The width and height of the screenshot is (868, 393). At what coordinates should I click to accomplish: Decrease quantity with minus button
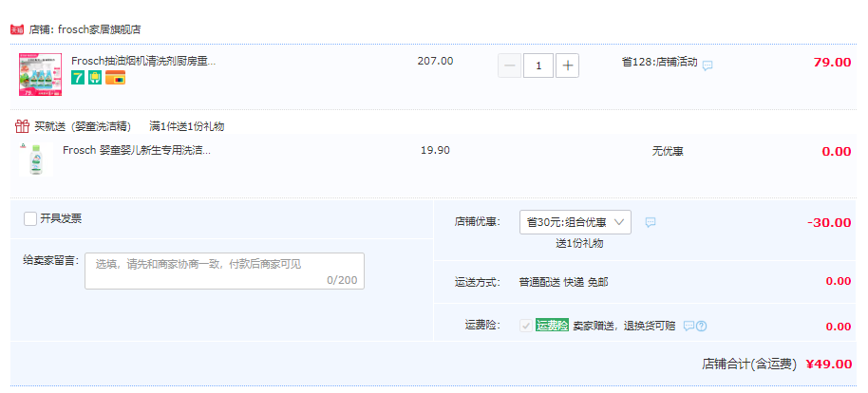coord(510,65)
